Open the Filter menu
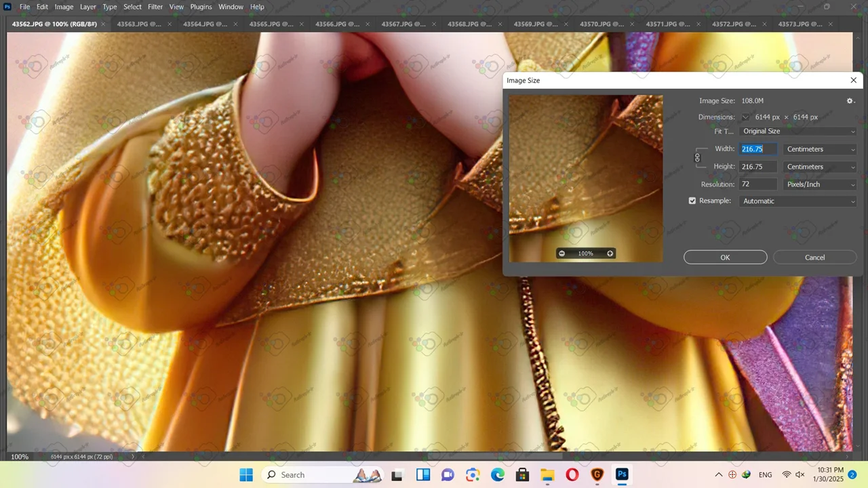 [155, 7]
